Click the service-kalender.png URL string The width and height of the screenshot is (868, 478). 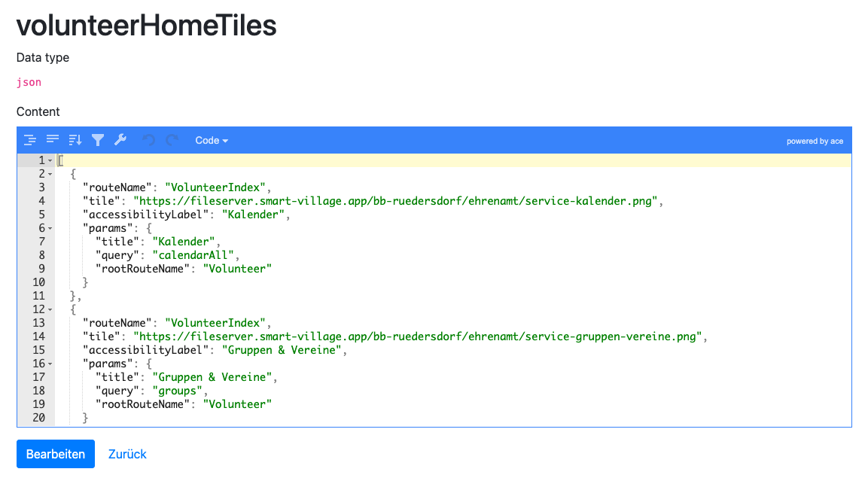click(x=396, y=201)
